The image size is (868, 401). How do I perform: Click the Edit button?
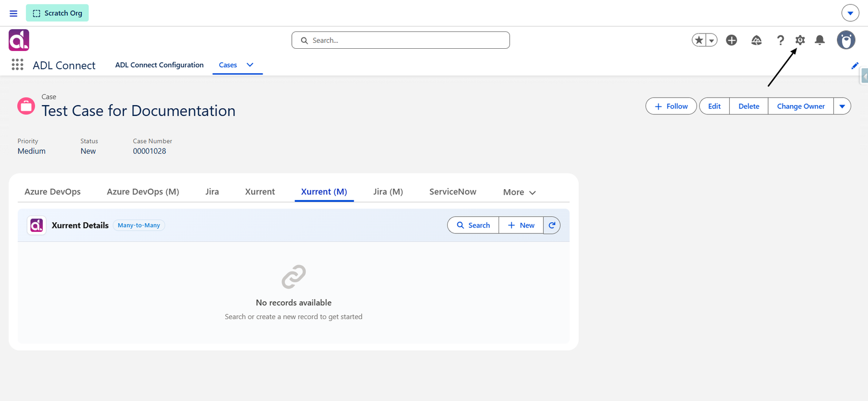tap(714, 106)
